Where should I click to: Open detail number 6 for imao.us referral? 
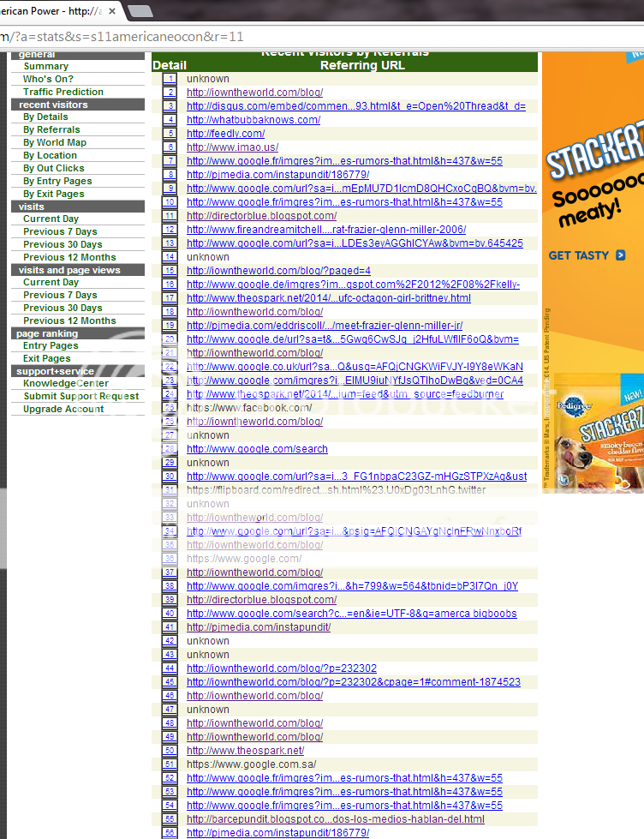(170, 147)
